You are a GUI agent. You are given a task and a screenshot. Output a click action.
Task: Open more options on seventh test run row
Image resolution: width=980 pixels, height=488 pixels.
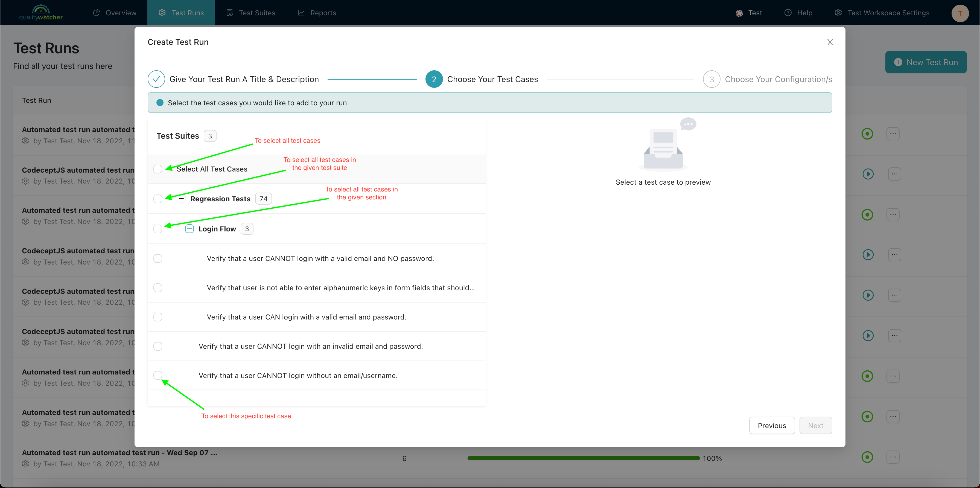click(893, 376)
